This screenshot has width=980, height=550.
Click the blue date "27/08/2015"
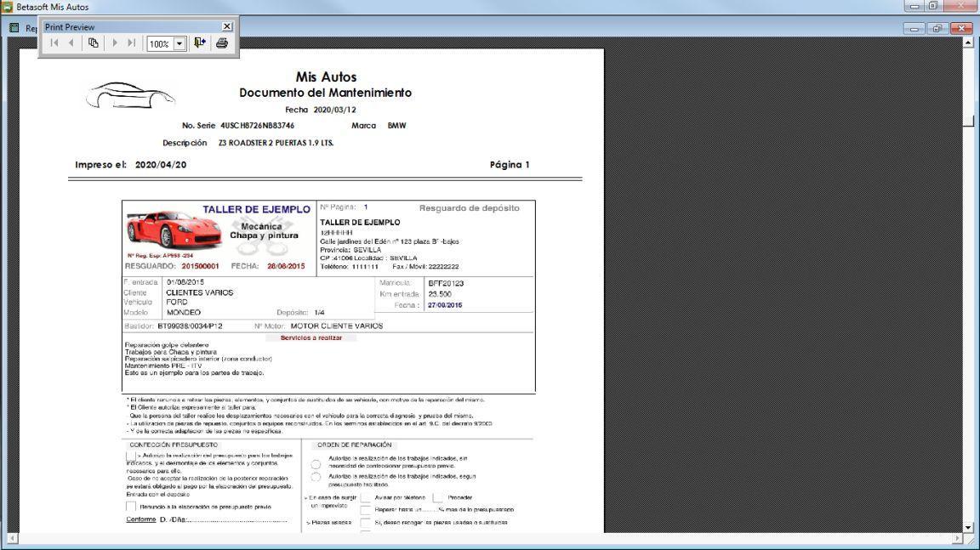[445, 305]
